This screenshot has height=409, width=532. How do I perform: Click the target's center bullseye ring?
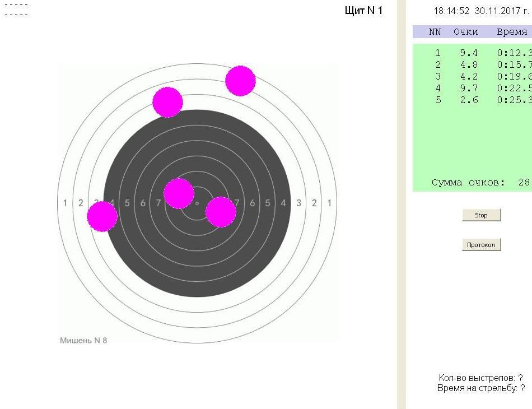(x=197, y=203)
